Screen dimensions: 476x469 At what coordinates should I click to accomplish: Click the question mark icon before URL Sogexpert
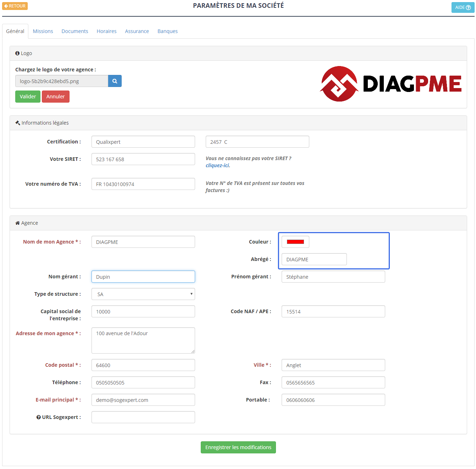tap(38, 417)
